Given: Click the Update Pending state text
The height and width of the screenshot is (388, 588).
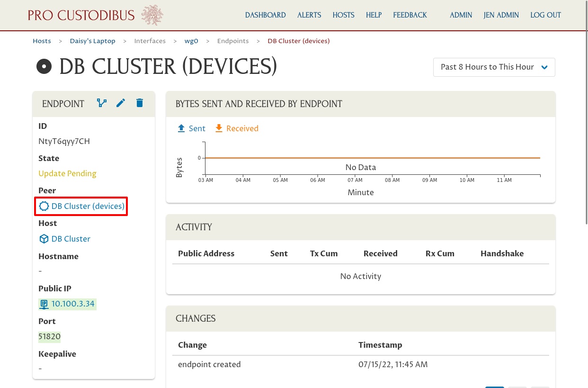Looking at the screenshot, I should [x=67, y=173].
